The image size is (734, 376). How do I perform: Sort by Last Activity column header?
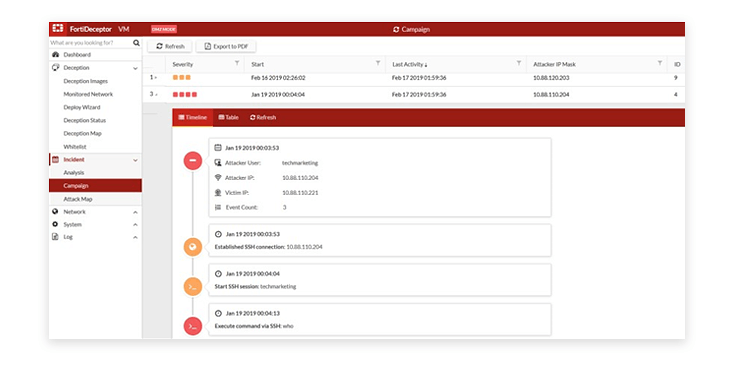point(409,64)
